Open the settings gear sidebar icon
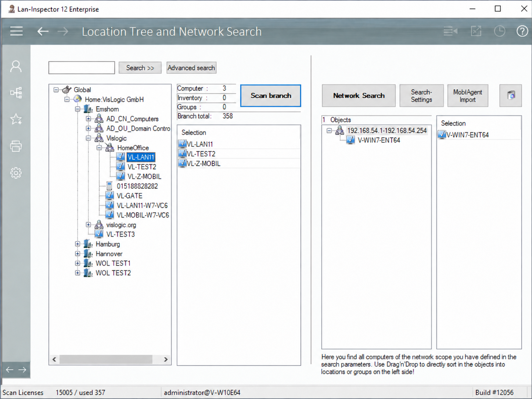 (16, 173)
